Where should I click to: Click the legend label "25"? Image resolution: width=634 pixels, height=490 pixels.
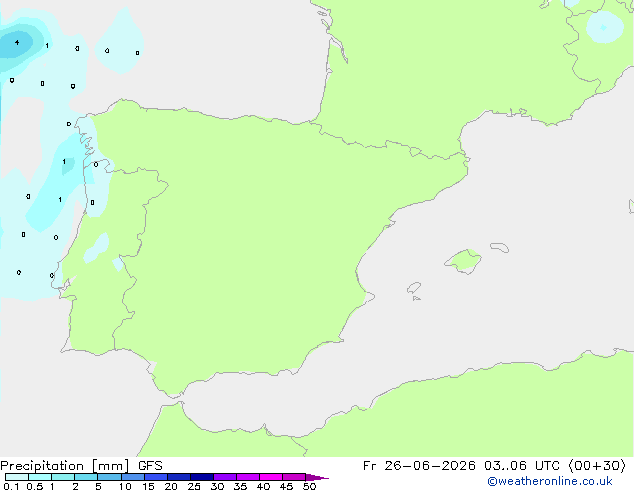[x=194, y=486]
